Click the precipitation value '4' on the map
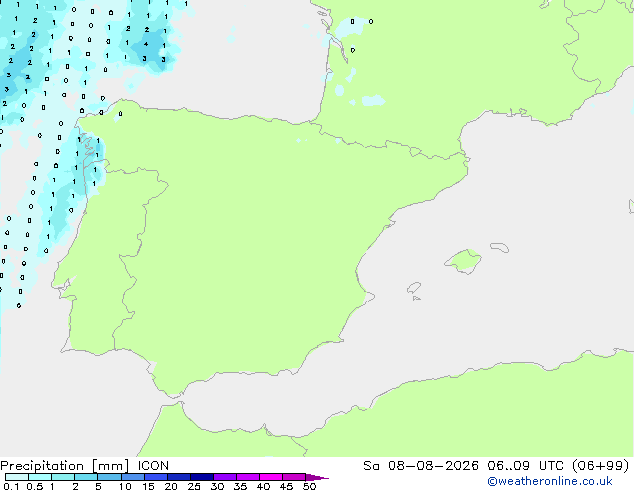This screenshot has height=490, width=634. (x=146, y=44)
